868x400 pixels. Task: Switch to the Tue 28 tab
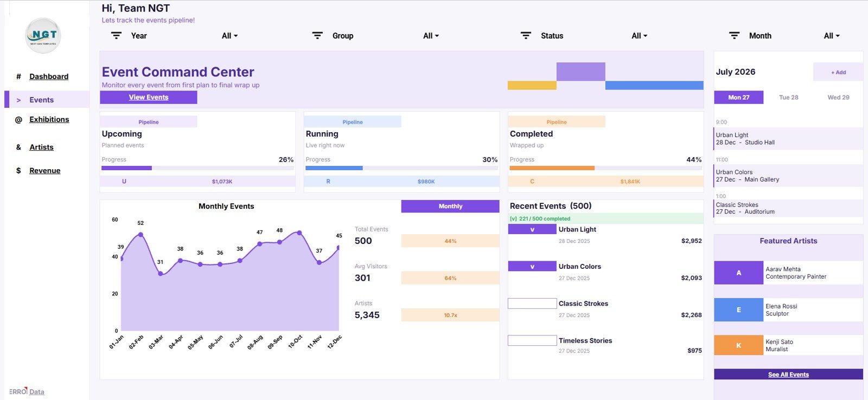click(x=789, y=98)
